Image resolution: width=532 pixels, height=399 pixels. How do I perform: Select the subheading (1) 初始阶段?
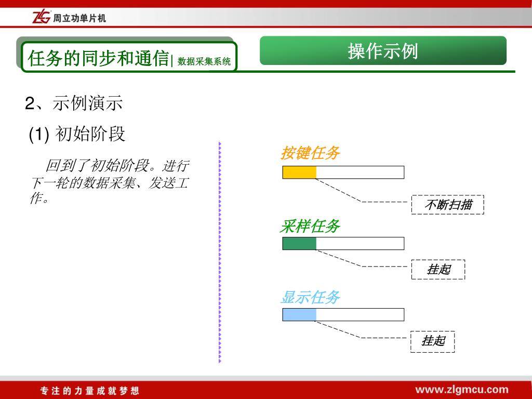coord(77,134)
